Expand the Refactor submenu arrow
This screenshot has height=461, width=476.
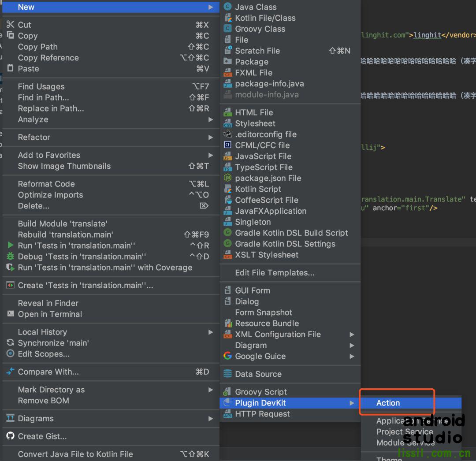click(211, 137)
